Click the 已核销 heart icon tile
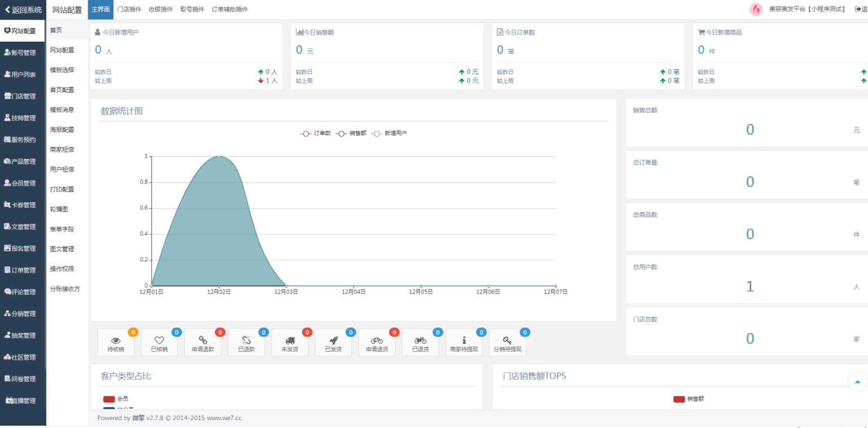The width and height of the screenshot is (868, 428). pyautogui.click(x=159, y=343)
